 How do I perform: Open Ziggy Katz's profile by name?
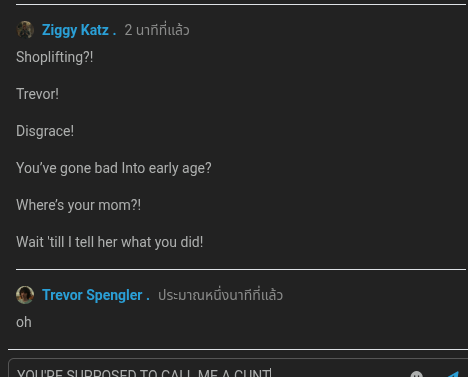pos(75,30)
